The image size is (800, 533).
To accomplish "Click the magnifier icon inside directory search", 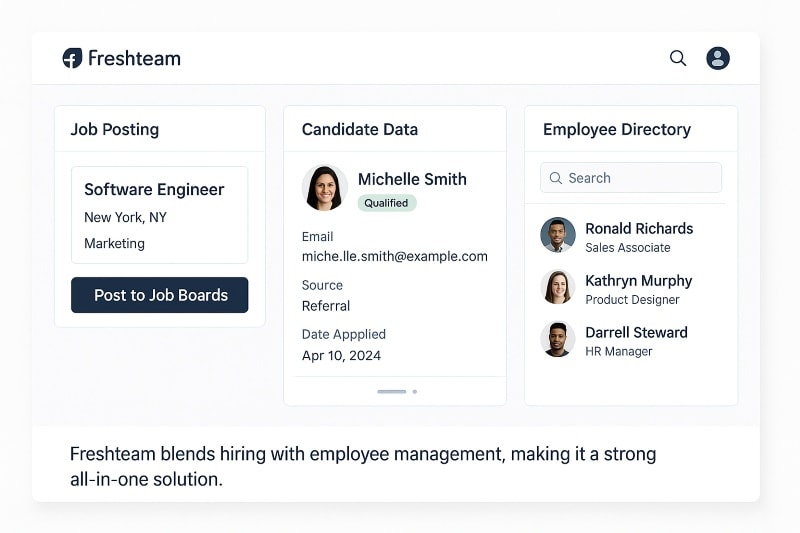I will pyautogui.click(x=555, y=178).
